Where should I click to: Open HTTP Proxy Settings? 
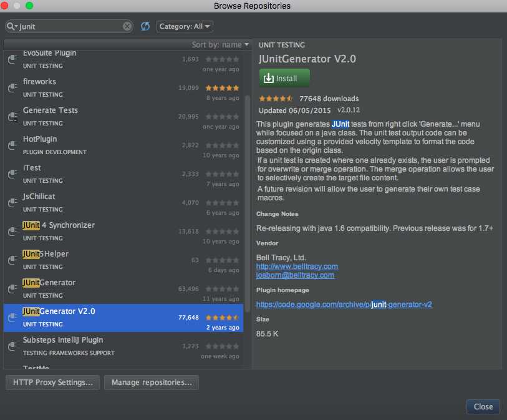pyautogui.click(x=53, y=383)
